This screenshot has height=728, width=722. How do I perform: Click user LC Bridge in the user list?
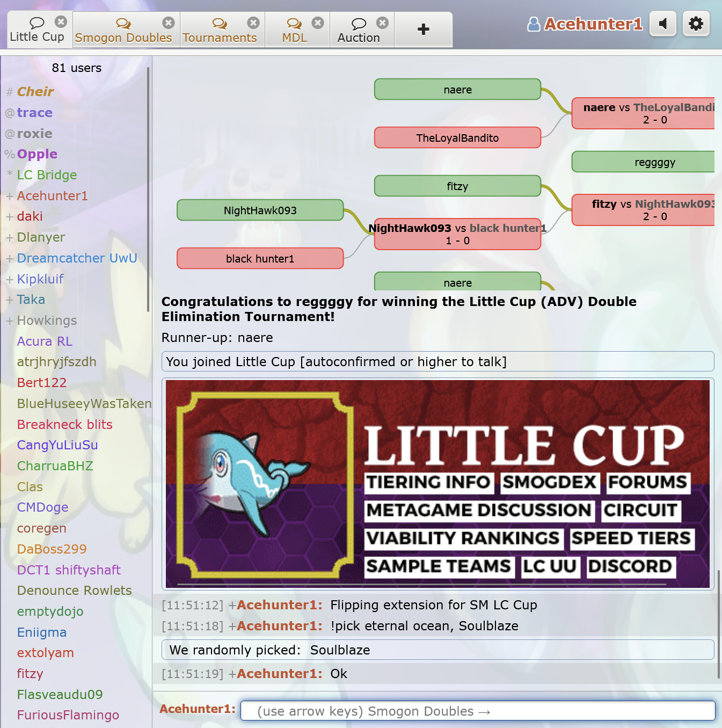pos(47,175)
